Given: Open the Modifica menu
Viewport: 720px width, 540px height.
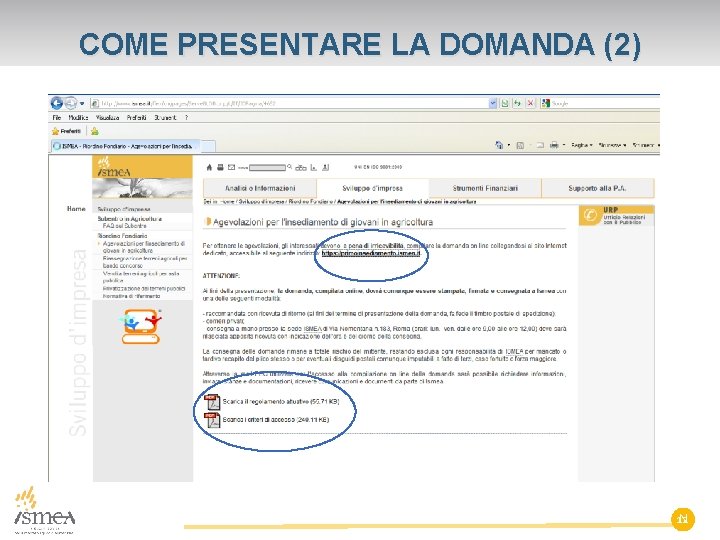Looking at the screenshot, I should (78, 118).
